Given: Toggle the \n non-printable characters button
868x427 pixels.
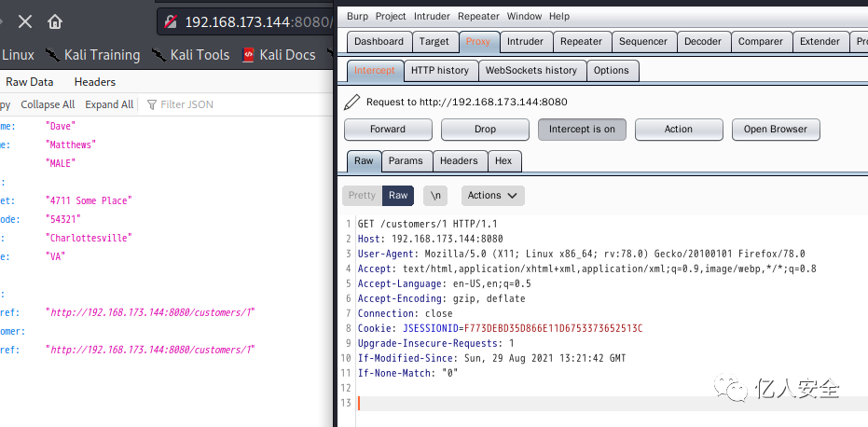Looking at the screenshot, I should click(435, 196).
